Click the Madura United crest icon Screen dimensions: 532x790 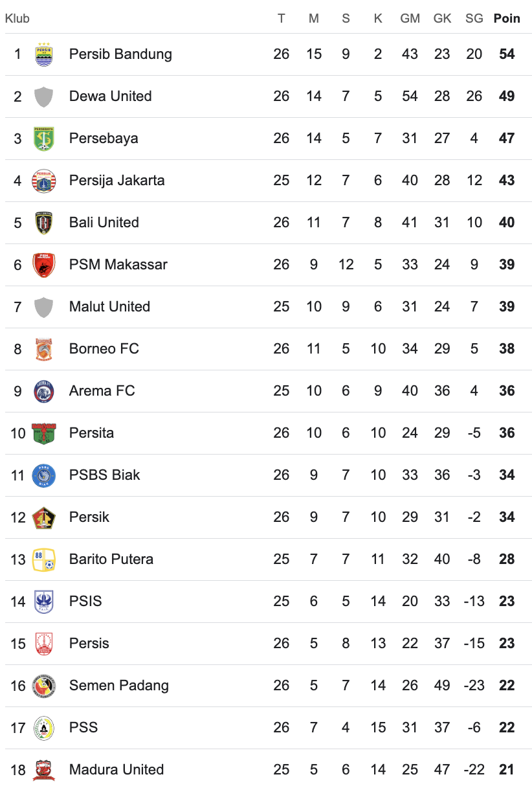tap(44, 769)
